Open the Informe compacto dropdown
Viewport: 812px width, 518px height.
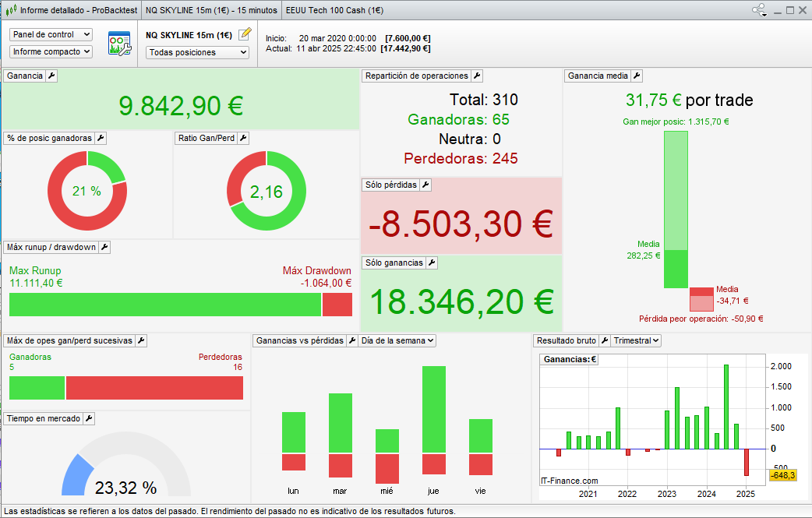[x=51, y=51]
